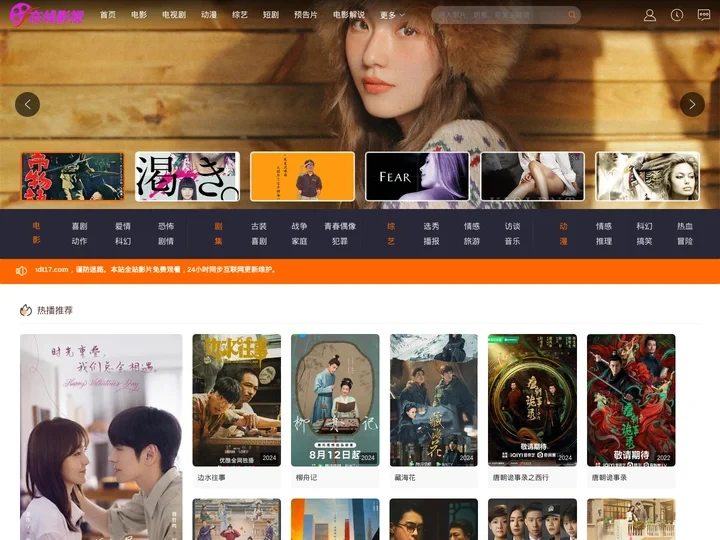Select the seated woman in white shirt thumbnail
Viewport: 720px width, 540px height.
[x=533, y=177]
